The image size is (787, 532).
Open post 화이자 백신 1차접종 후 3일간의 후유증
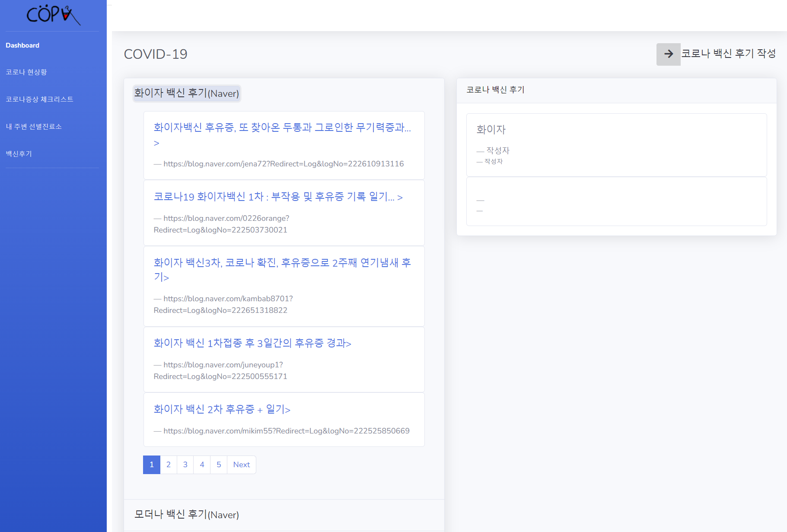coord(252,343)
